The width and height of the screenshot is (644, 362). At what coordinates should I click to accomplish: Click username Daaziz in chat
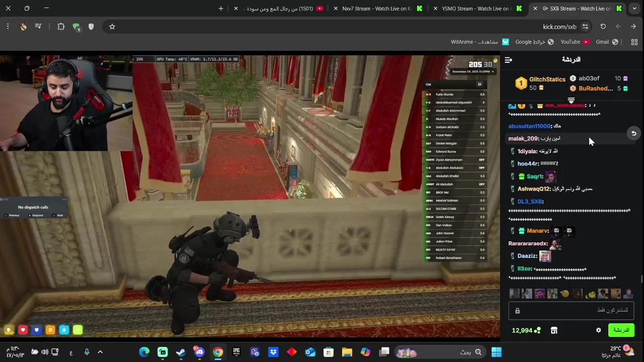(527, 256)
